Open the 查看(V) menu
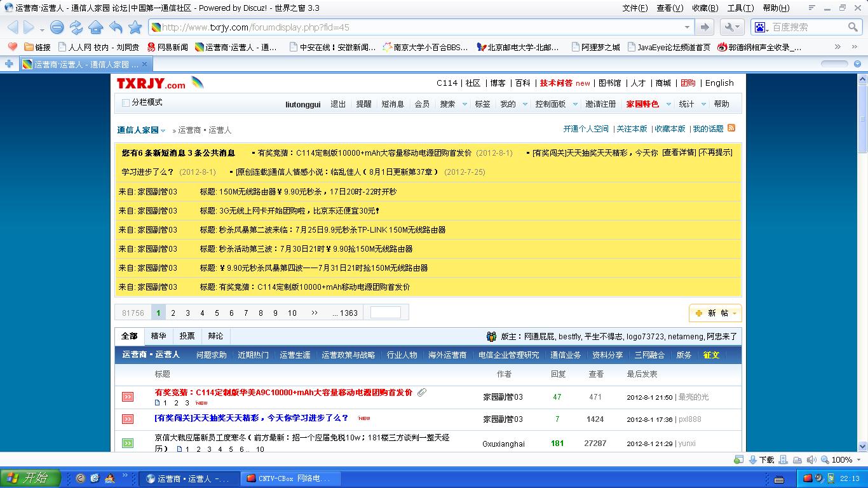Viewport: 868px width, 488px height. 670,8
